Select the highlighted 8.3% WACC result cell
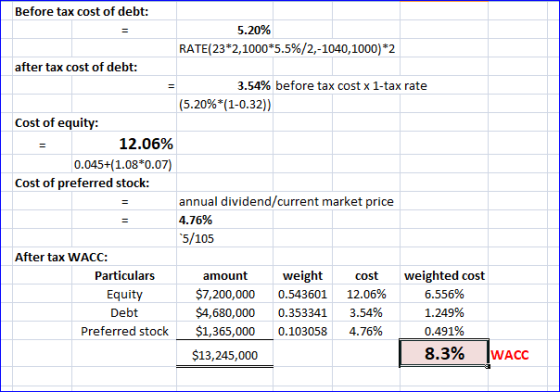The height and width of the screenshot is (392, 560). pyautogui.click(x=444, y=353)
